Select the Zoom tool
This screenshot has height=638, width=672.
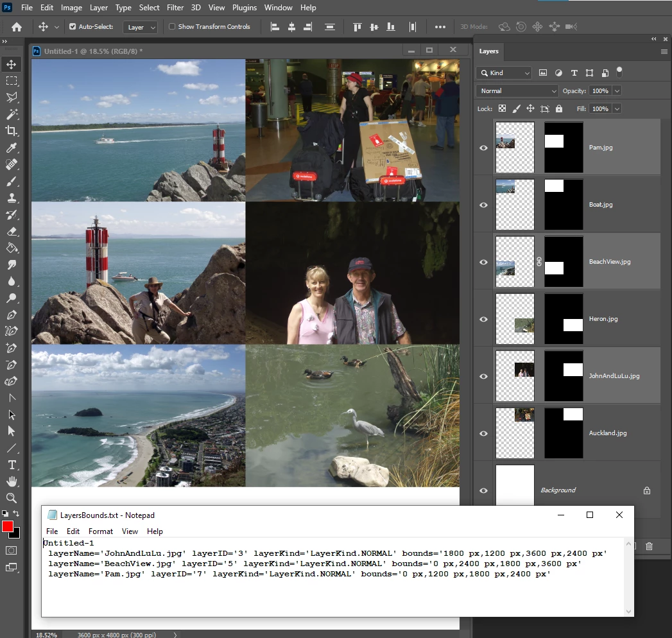[x=12, y=498]
